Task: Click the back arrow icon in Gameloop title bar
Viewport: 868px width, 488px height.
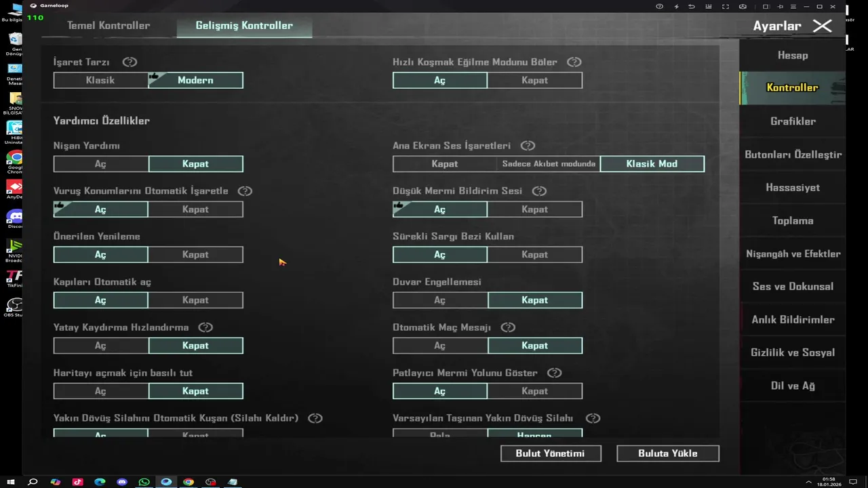Action: [x=692, y=6]
